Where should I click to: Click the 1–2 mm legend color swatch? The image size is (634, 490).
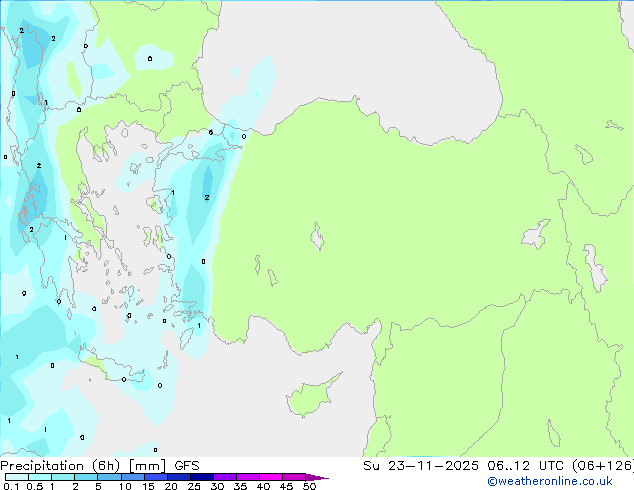point(63,477)
